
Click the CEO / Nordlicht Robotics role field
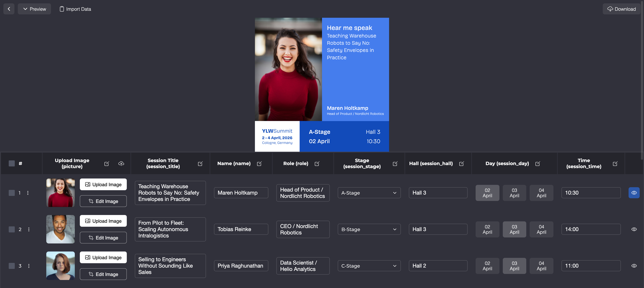click(303, 229)
